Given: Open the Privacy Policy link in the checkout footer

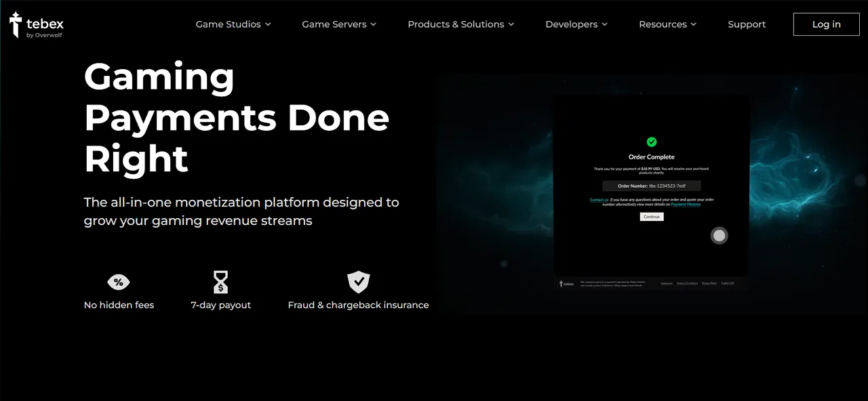Looking at the screenshot, I should [709, 284].
